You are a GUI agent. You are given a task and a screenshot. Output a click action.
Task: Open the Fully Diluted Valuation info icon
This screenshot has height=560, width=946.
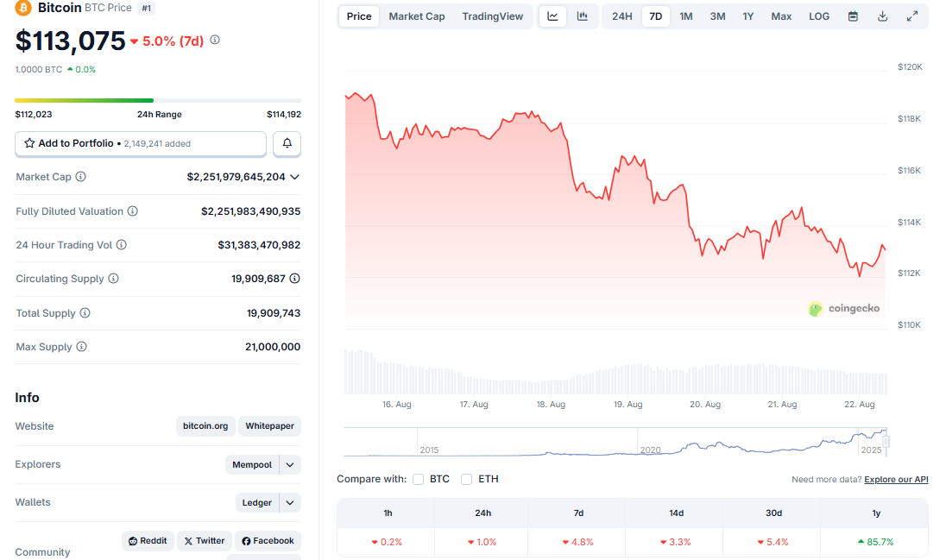(133, 211)
